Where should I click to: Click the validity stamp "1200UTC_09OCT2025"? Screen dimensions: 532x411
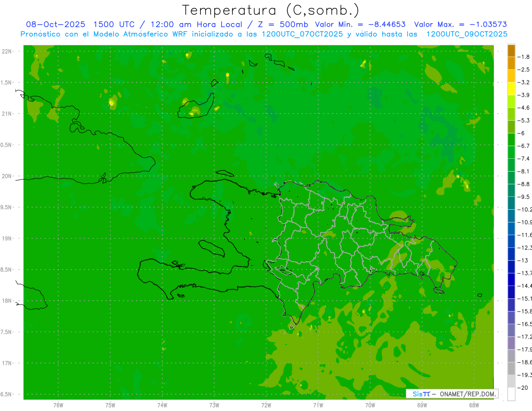coord(467,34)
